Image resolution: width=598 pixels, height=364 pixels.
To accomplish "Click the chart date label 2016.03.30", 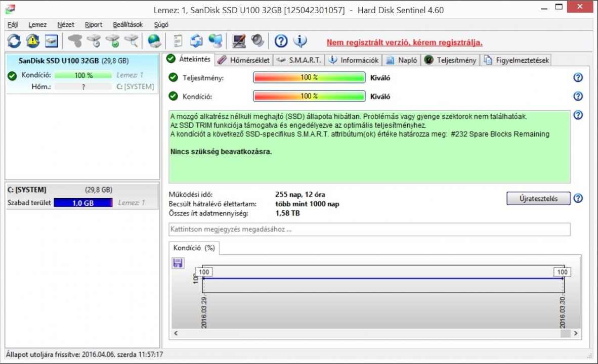I will [x=562, y=312].
